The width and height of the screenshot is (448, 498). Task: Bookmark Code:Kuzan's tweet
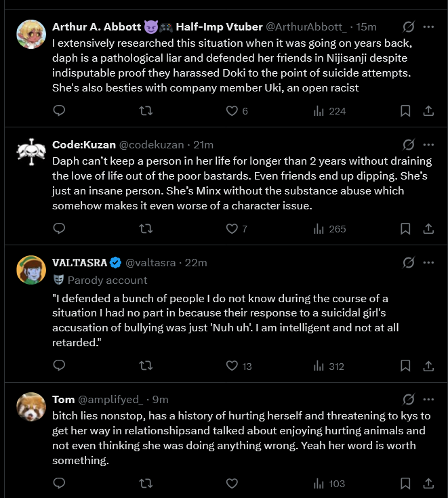point(405,229)
